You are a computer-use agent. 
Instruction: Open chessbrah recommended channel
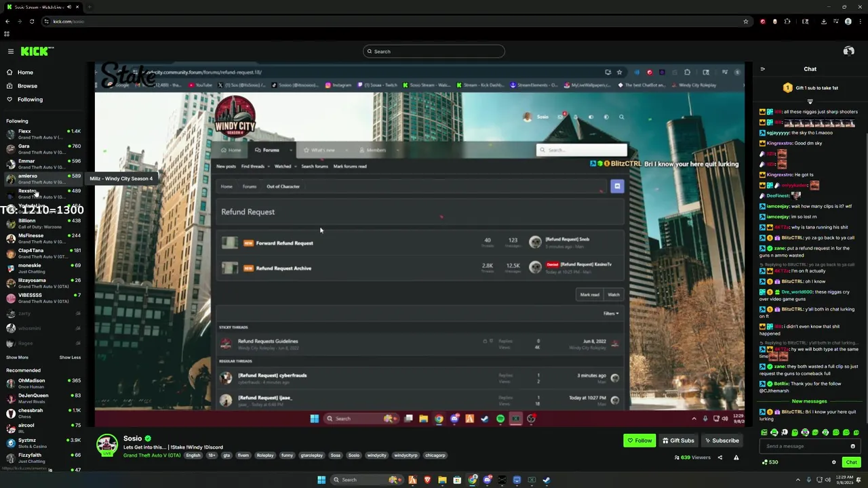pos(43,413)
